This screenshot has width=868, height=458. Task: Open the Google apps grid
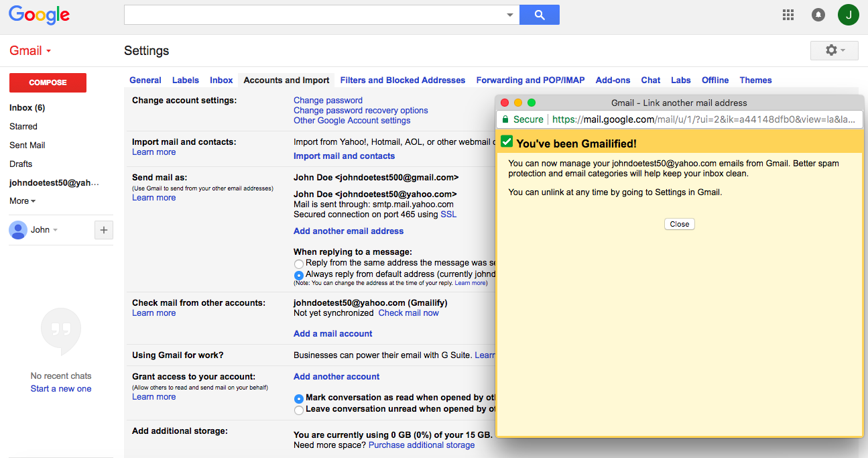[788, 15]
